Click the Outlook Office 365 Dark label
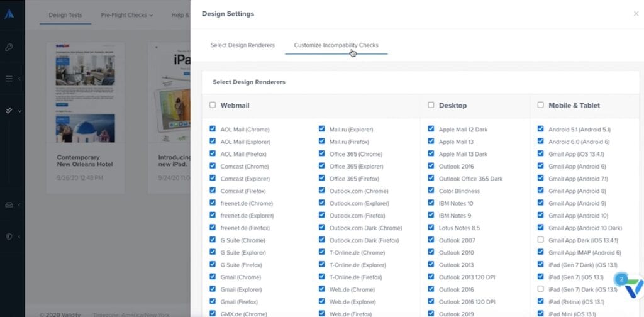 coord(470,179)
